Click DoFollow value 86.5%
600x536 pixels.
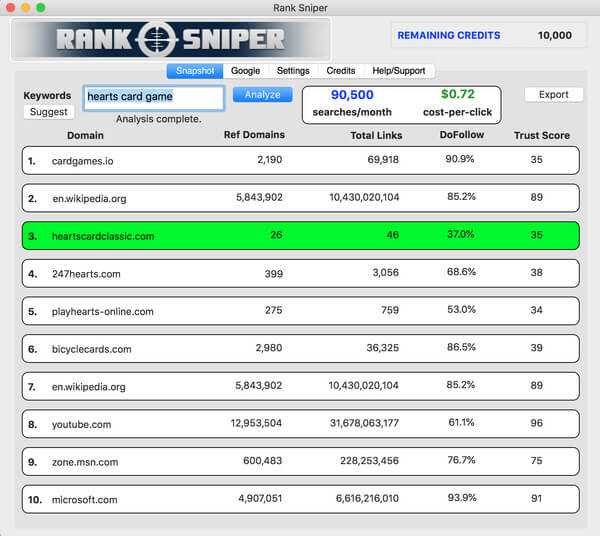coord(461,347)
